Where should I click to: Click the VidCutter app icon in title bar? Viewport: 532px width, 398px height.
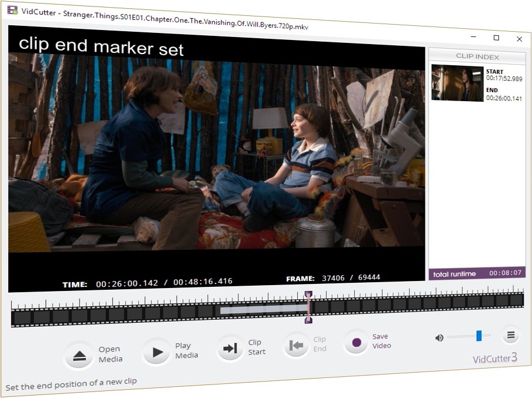[x=12, y=10]
